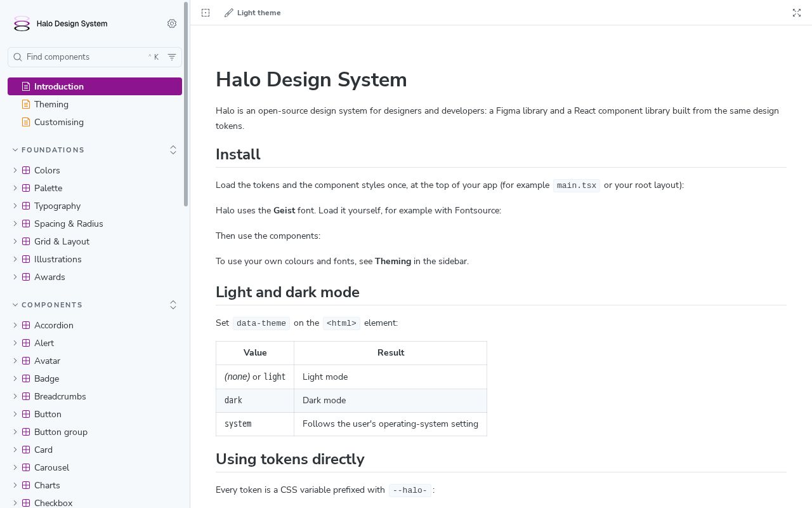The image size is (812, 508).
Task: Click the Avatar component grid icon
Action: pos(26,361)
